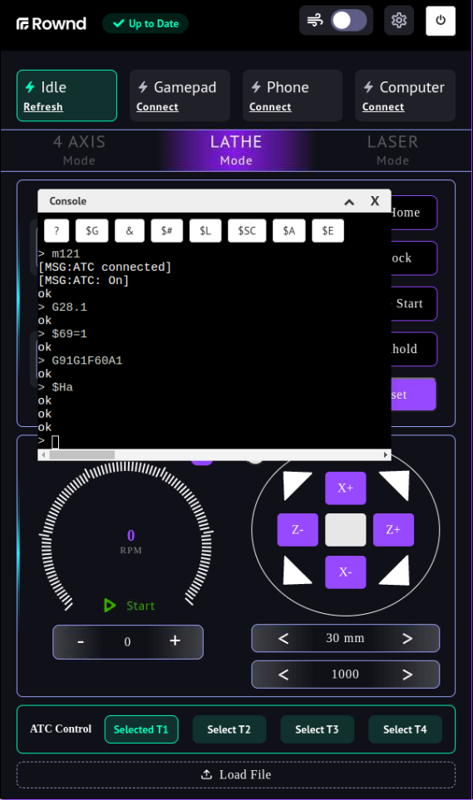Click the power button icon

pos(440,20)
